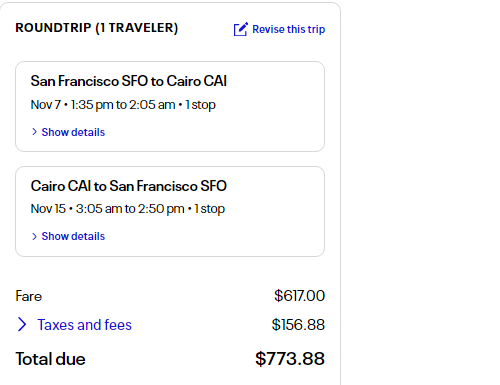Screen dimensions: 500x385
Task: Open the Revise this trip link
Action: 288,29
